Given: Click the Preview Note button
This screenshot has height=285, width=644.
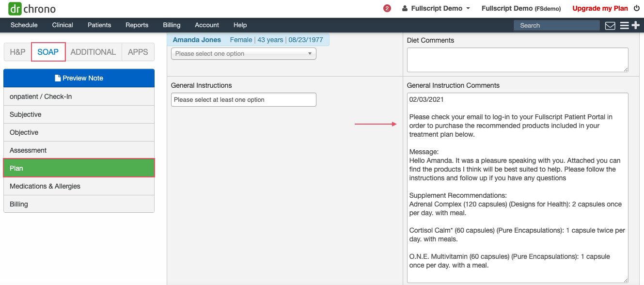Looking at the screenshot, I should [79, 78].
